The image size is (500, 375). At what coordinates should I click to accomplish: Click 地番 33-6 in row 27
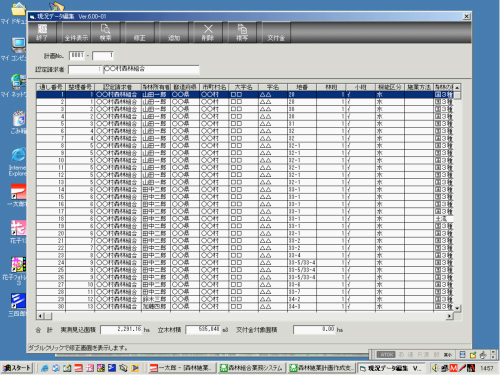pos(302,285)
